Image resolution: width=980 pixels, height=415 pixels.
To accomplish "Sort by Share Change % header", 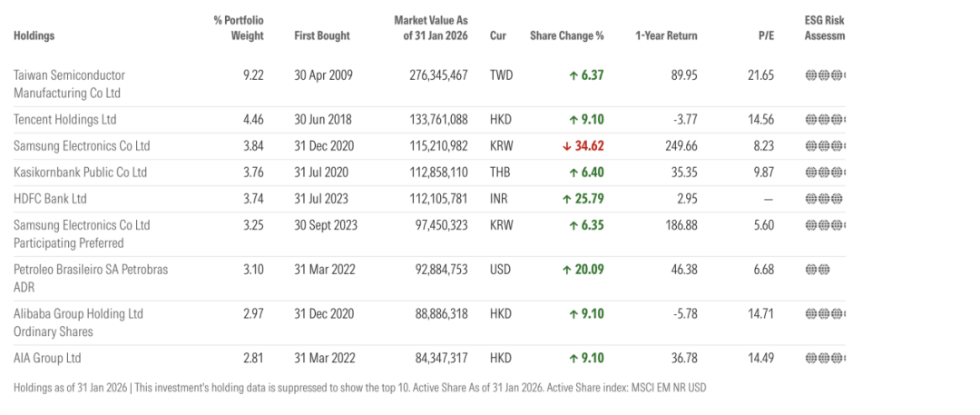I will pos(567,36).
